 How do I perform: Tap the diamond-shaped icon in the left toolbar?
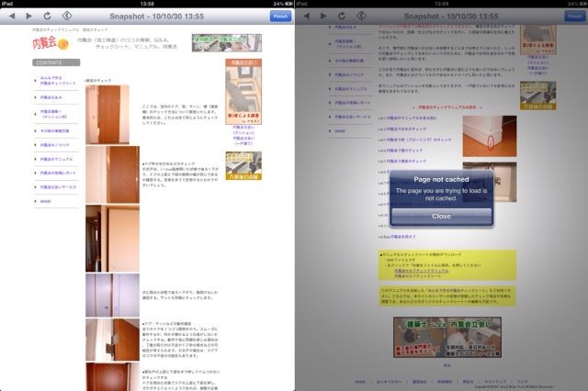tap(67, 16)
